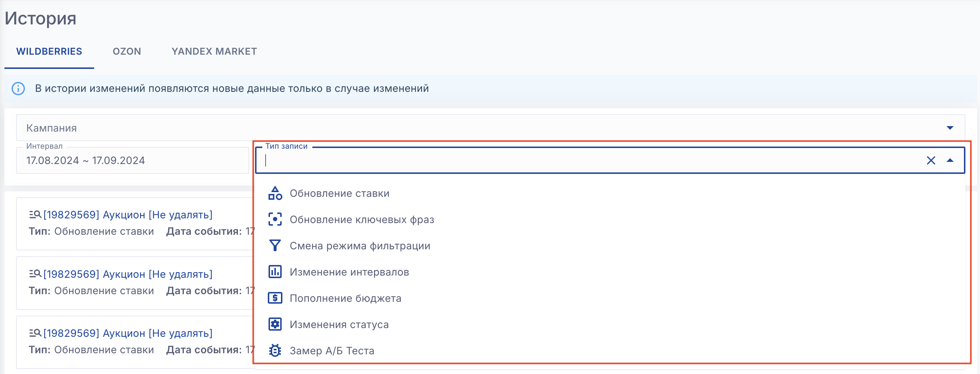This screenshot has width=980, height=374.
Task: Open first Аукцион [Не удалять] campaign link
Action: click(x=127, y=215)
